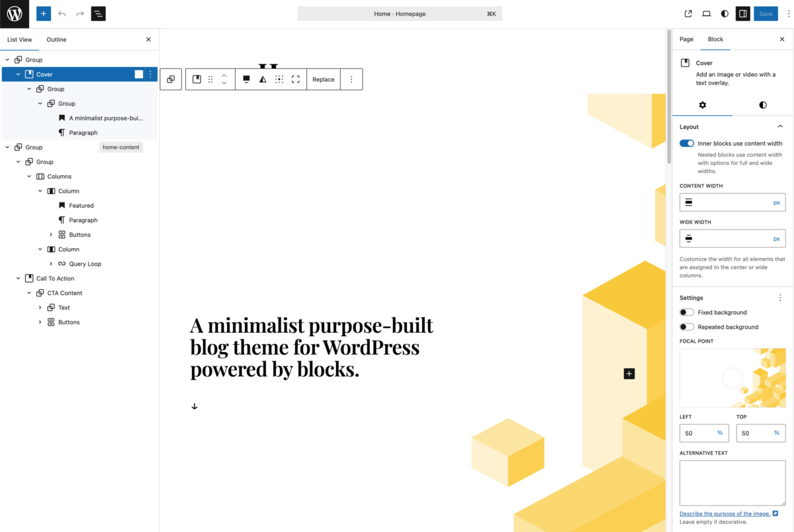Click the duotone filter triangle icon
This screenshot has width=794, height=532.
(263, 79)
